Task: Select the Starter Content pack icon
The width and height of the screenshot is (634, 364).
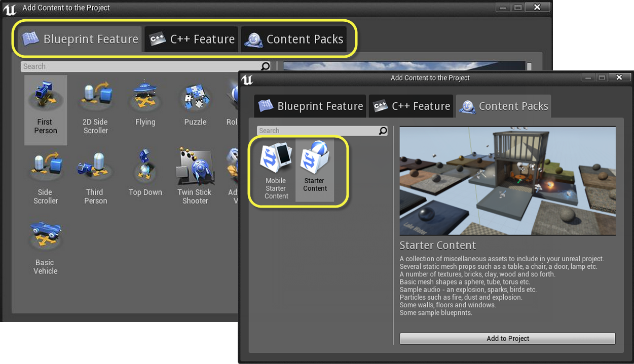Action: [315, 157]
